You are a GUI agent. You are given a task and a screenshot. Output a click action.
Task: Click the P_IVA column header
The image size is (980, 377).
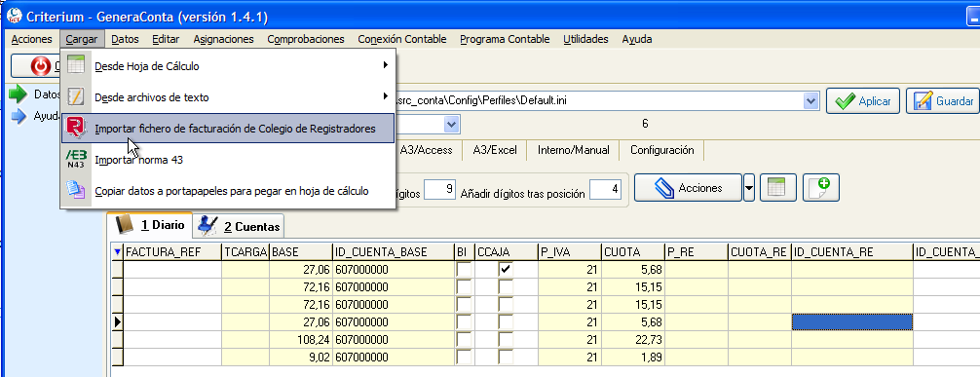tap(569, 252)
